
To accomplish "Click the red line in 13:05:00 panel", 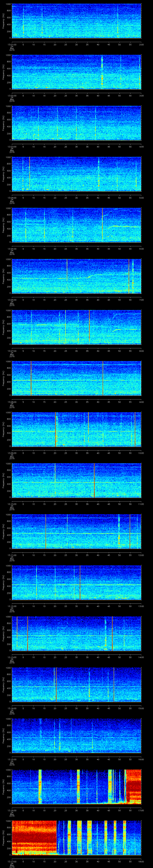I will click(102, 224).
